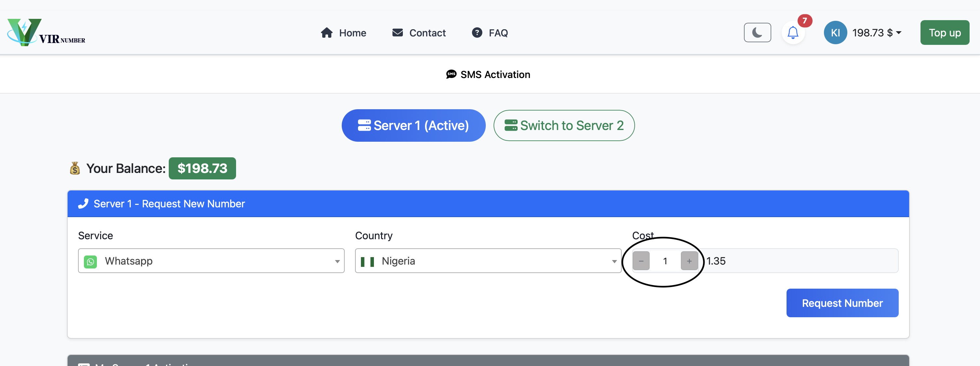Click the quantity number field
The image size is (980, 366).
(x=665, y=261)
